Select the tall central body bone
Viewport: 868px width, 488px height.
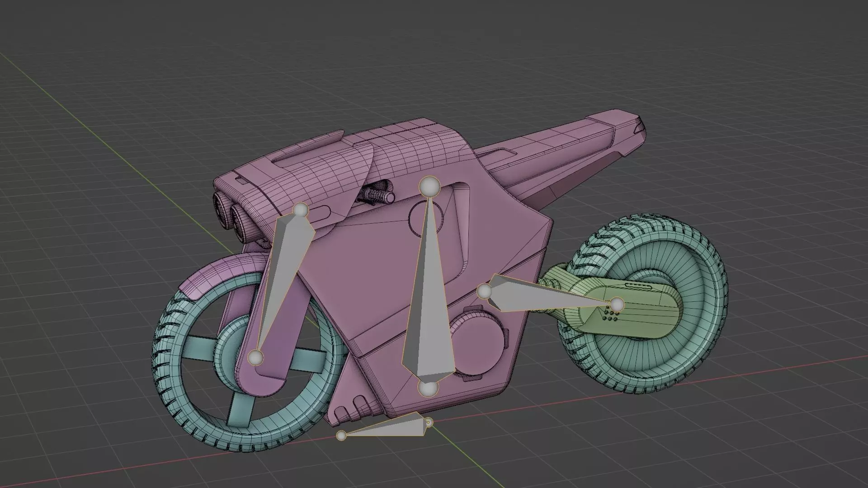coord(428,289)
